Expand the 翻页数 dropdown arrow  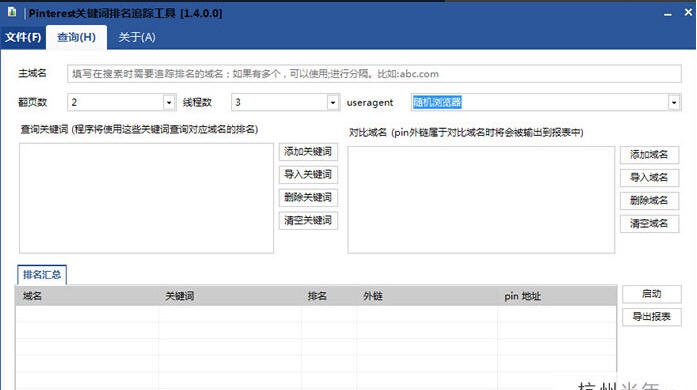pos(169,103)
